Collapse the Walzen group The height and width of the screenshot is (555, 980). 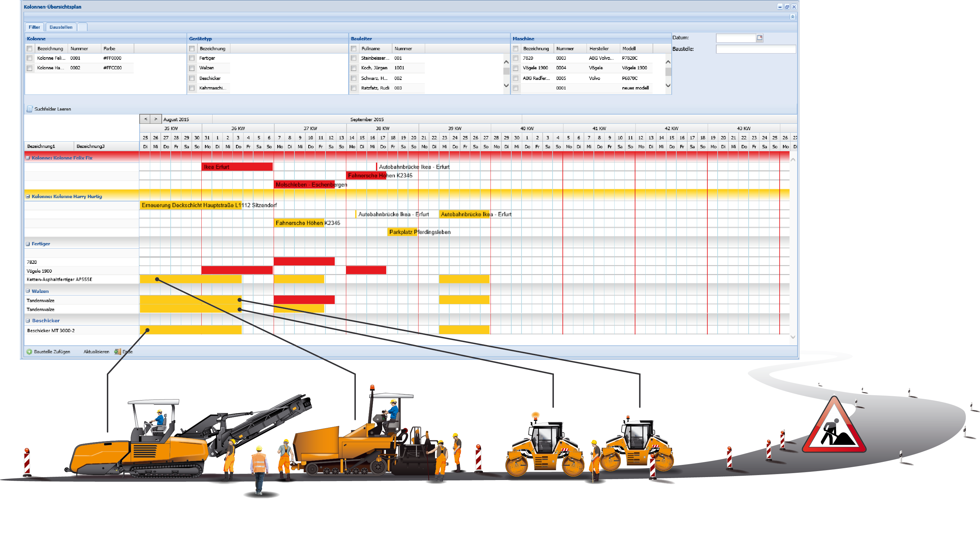(x=28, y=291)
